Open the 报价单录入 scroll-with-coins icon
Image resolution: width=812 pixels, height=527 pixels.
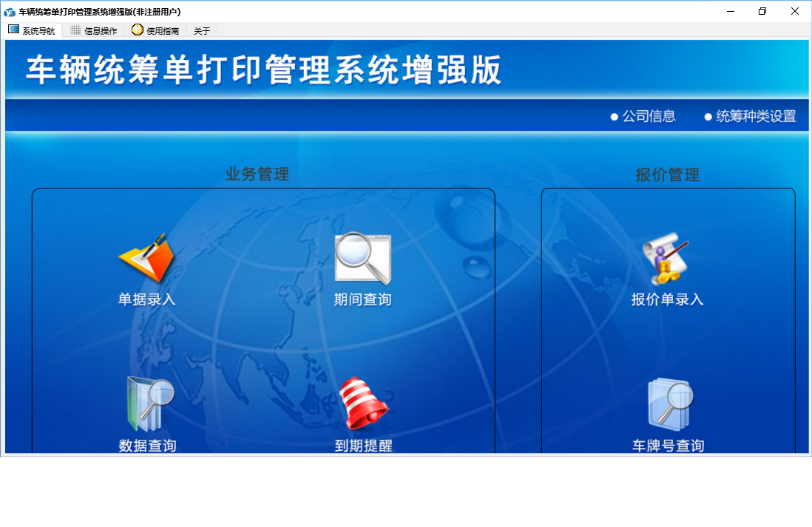(x=666, y=258)
